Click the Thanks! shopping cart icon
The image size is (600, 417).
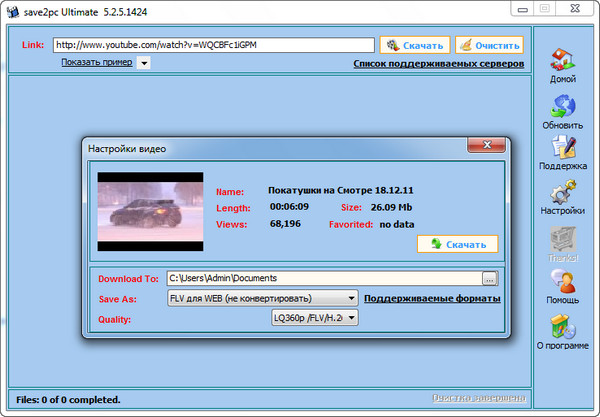(563, 237)
